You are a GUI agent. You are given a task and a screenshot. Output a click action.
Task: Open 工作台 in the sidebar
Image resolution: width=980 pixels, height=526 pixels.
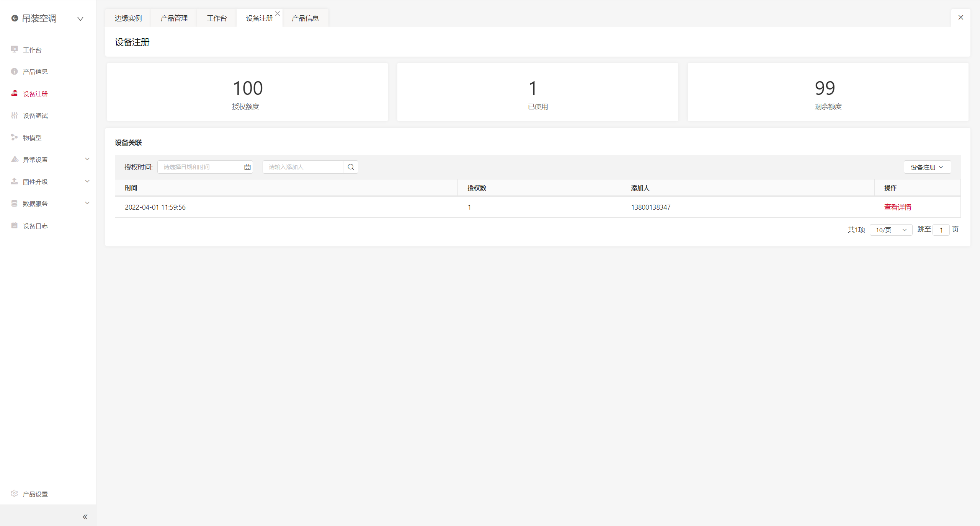pos(32,50)
